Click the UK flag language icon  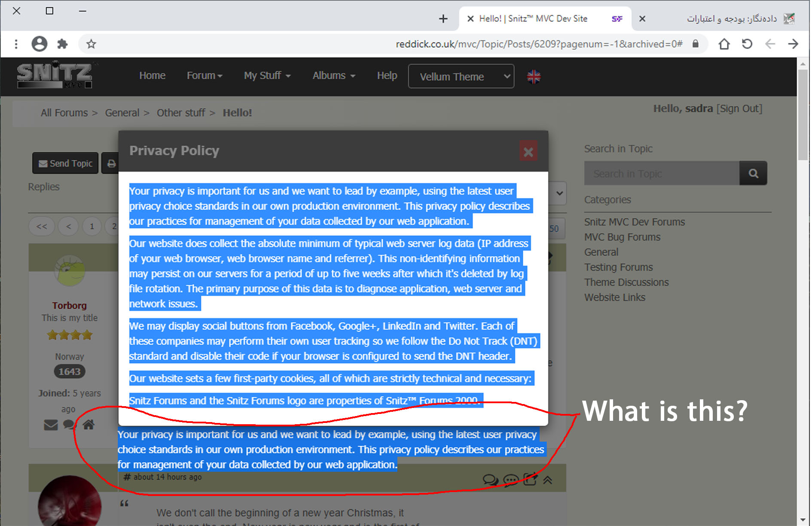point(534,77)
